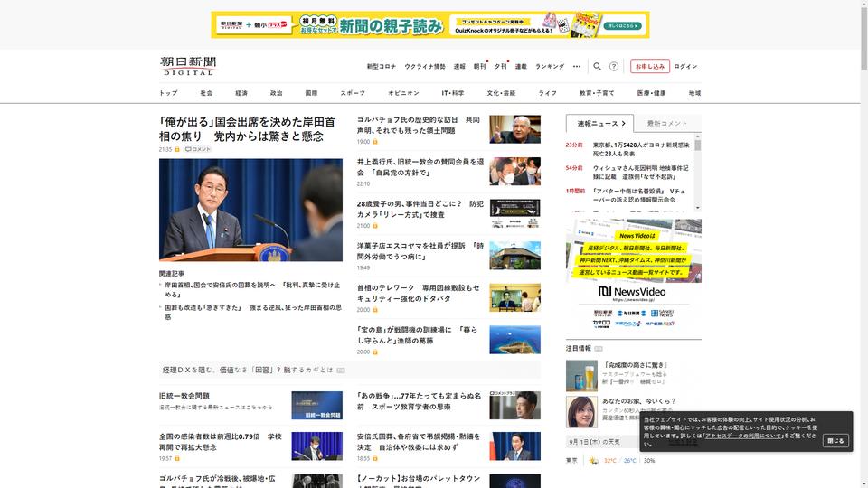Open related article 国葬も改造も「急ぎすぎた」
This screenshot has height=488, width=868.
pyautogui.click(x=253, y=312)
